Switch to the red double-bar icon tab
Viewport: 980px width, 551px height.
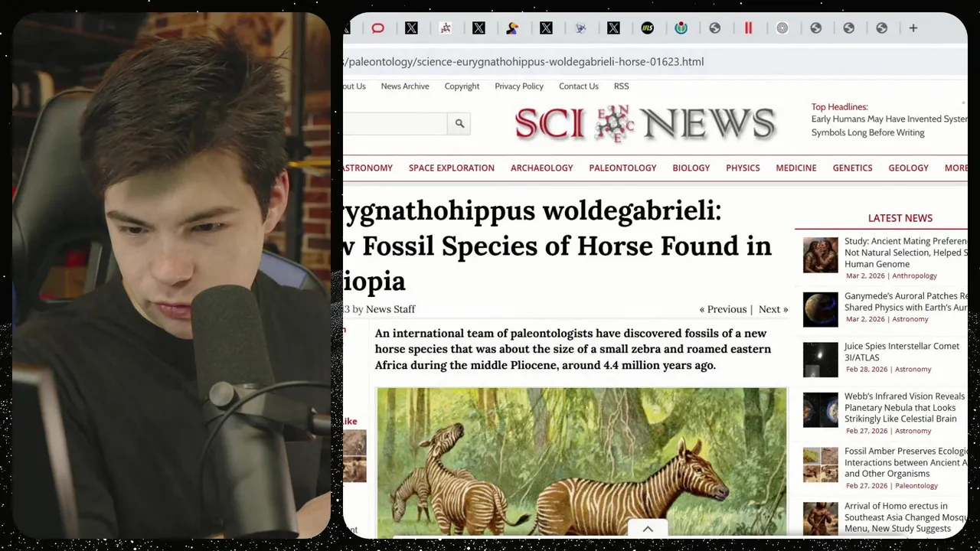click(748, 28)
